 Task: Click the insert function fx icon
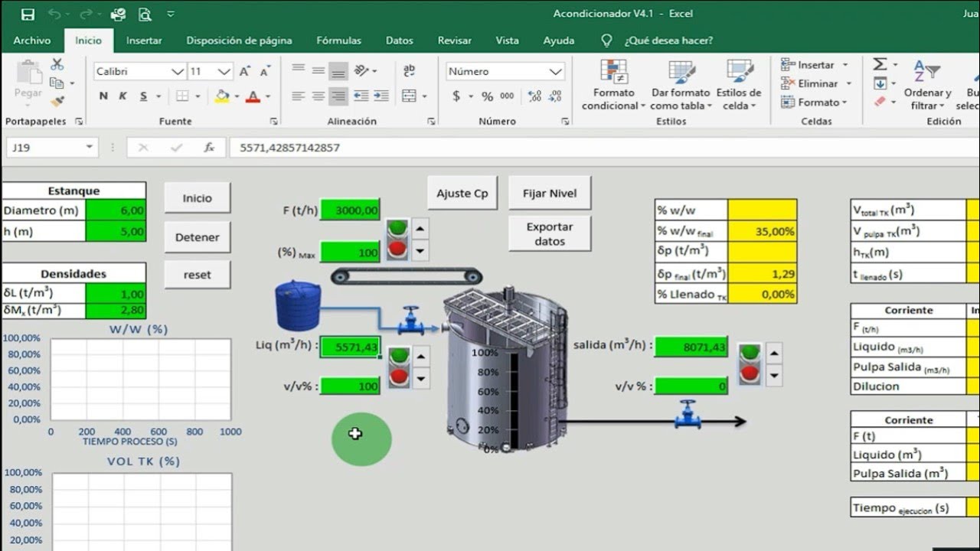point(209,148)
